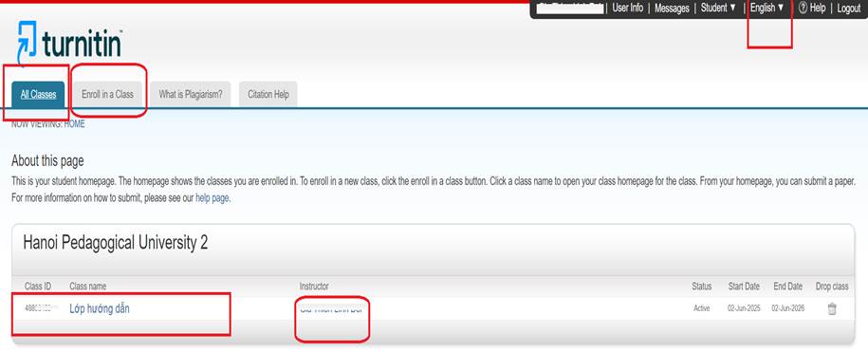This screenshot has height=352, width=868.
Task: Click the End Date column header
Action: [x=787, y=287]
